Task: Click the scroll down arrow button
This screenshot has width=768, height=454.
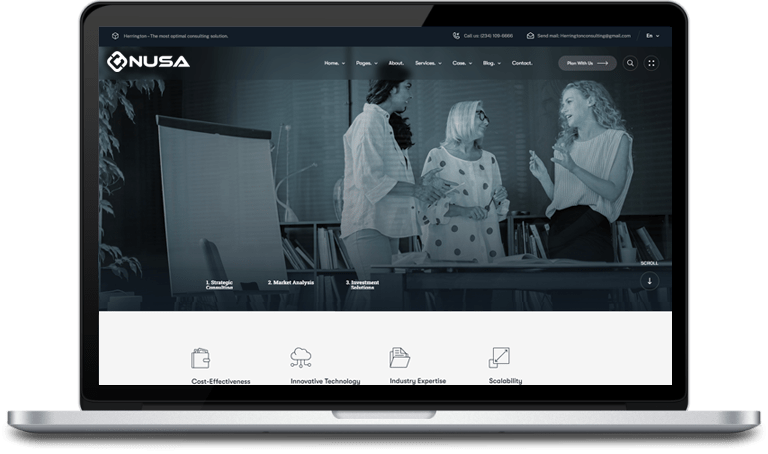Action: tap(649, 281)
